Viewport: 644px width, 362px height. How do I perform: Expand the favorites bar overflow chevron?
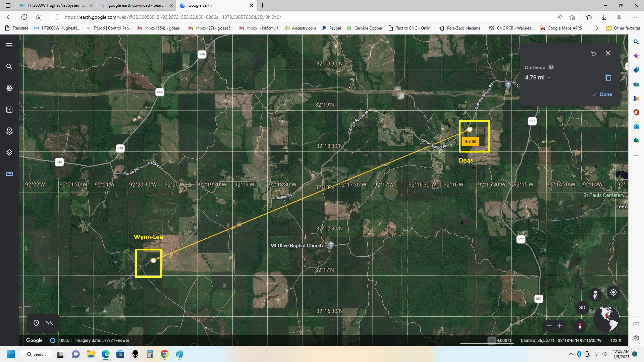(597, 28)
